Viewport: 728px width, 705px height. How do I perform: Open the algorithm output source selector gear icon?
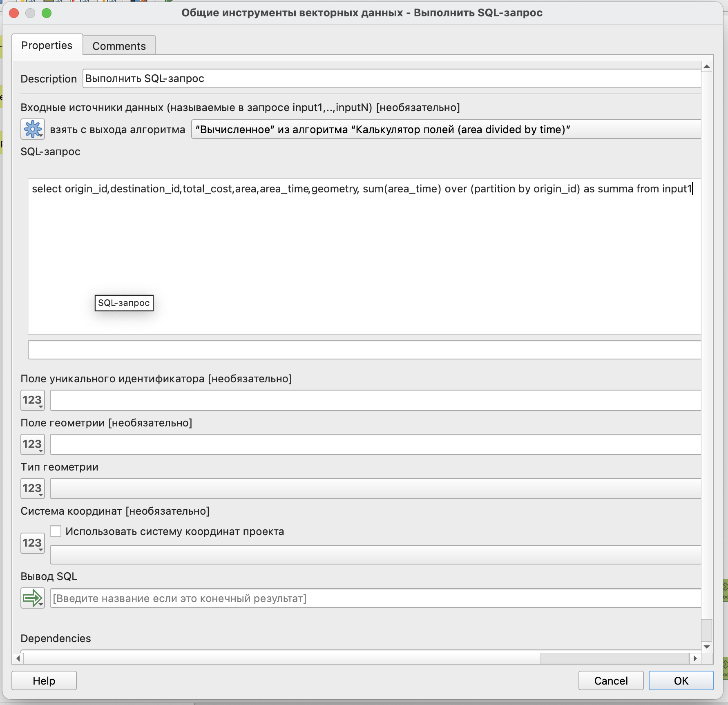(x=33, y=129)
